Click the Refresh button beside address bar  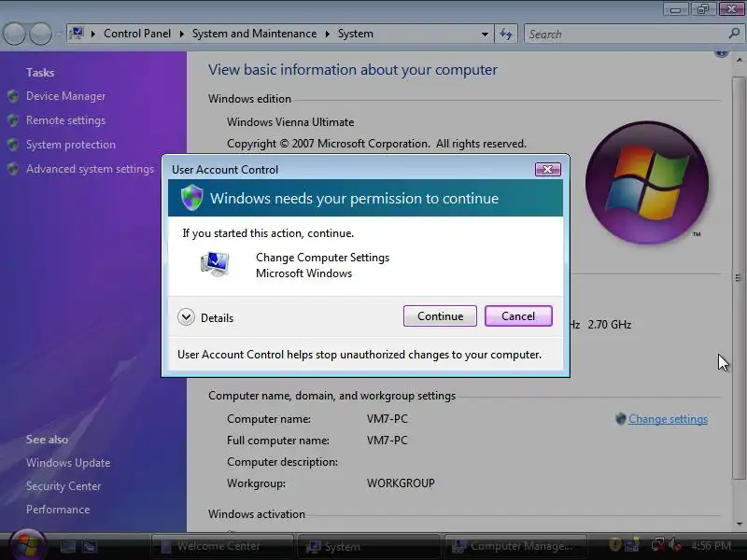tap(506, 35)
